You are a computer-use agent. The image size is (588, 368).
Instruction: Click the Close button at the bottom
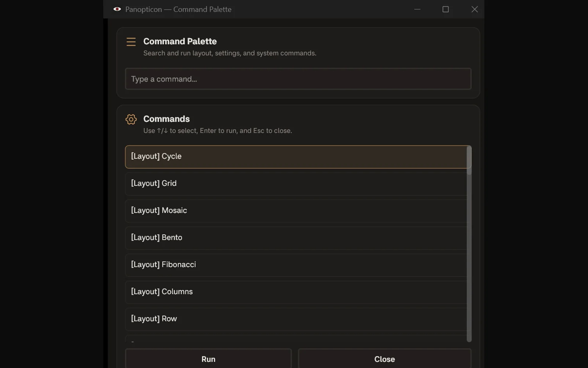pyautogui.click(x=384, y=359)
